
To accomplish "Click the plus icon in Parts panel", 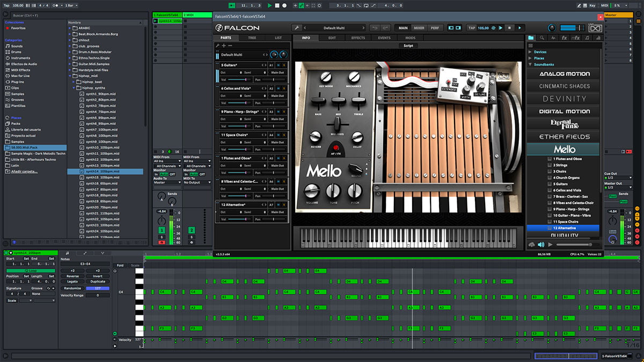I will pyautogui.click(x=223, y=46).
